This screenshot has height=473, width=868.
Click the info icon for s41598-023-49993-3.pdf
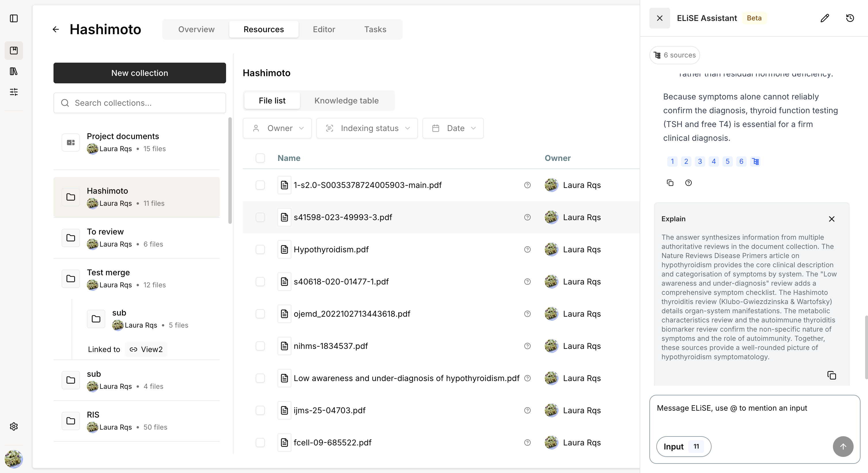tap(527, 217)
